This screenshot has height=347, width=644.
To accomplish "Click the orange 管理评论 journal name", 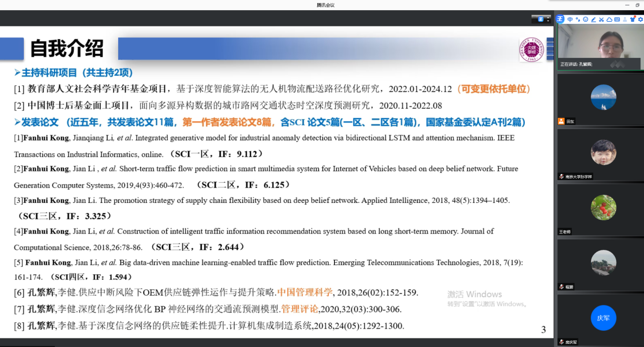I will tap(299, 309).
